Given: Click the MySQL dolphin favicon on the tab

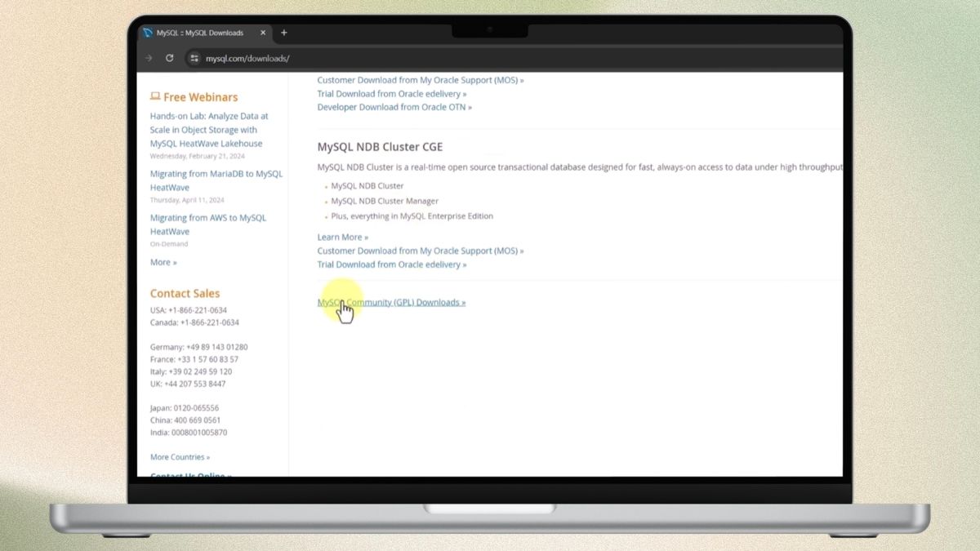Looking at the screenshot, I should coord(148,33).
